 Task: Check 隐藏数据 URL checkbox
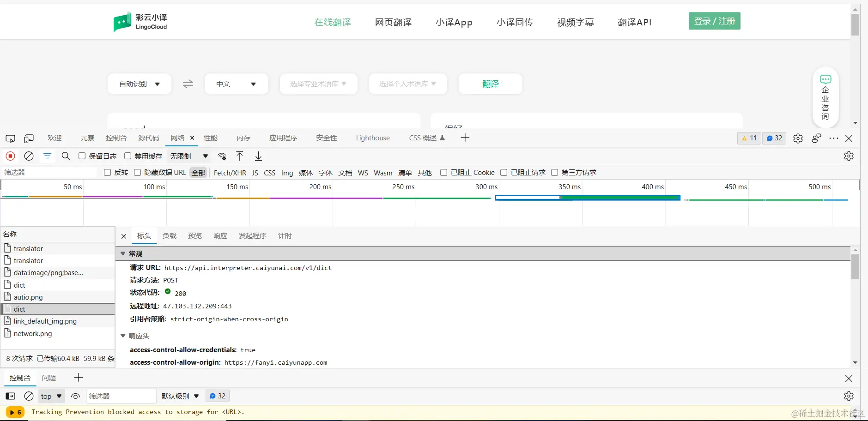tap(137, 173)
